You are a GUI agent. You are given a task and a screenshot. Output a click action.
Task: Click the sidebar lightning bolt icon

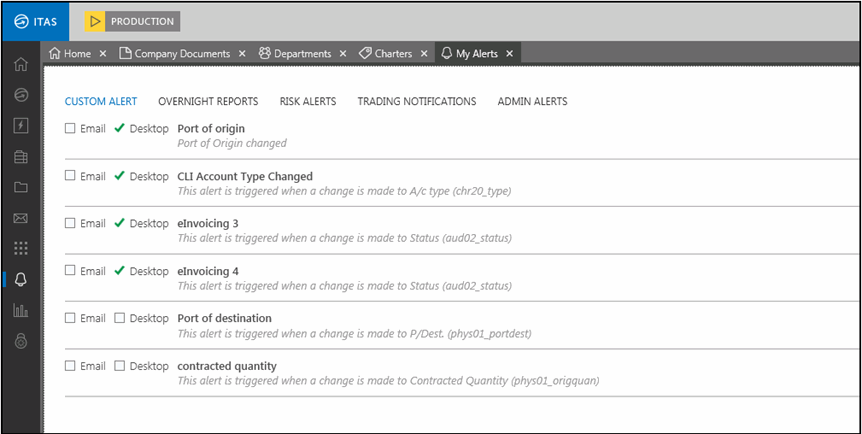click(x=20, y=126)
